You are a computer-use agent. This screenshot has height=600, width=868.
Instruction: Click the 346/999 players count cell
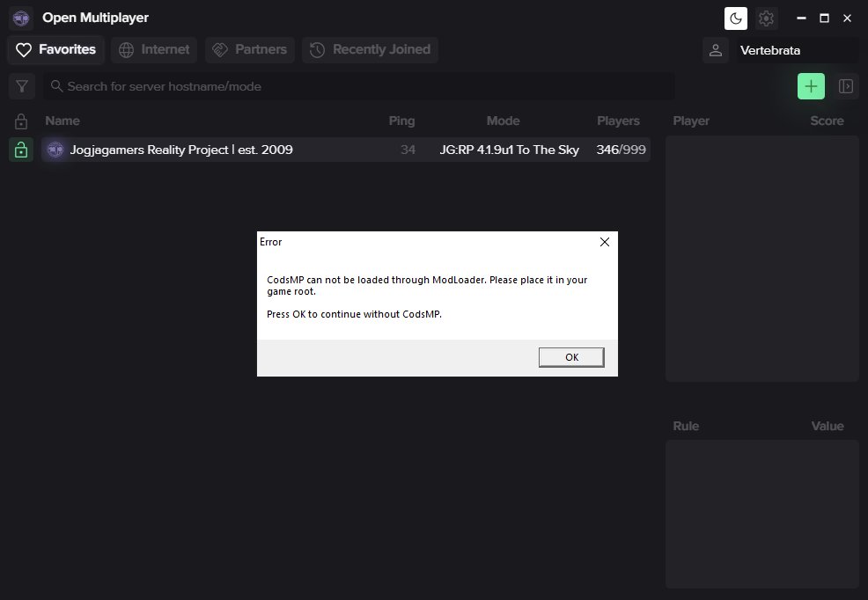pos(622,150)
